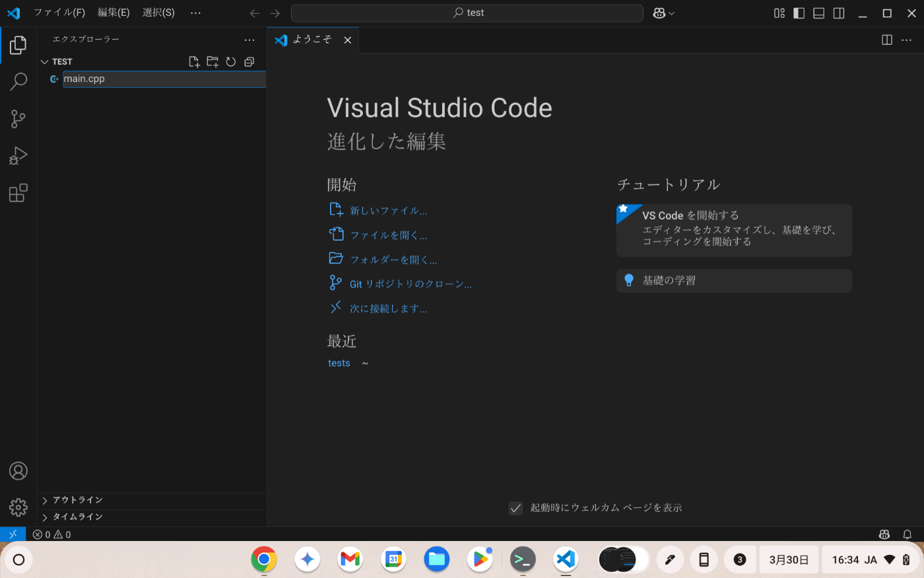This screenshot has width=924, height=578.
Task: Go back with the title bar arrow
Action: (x=255, y=13)
